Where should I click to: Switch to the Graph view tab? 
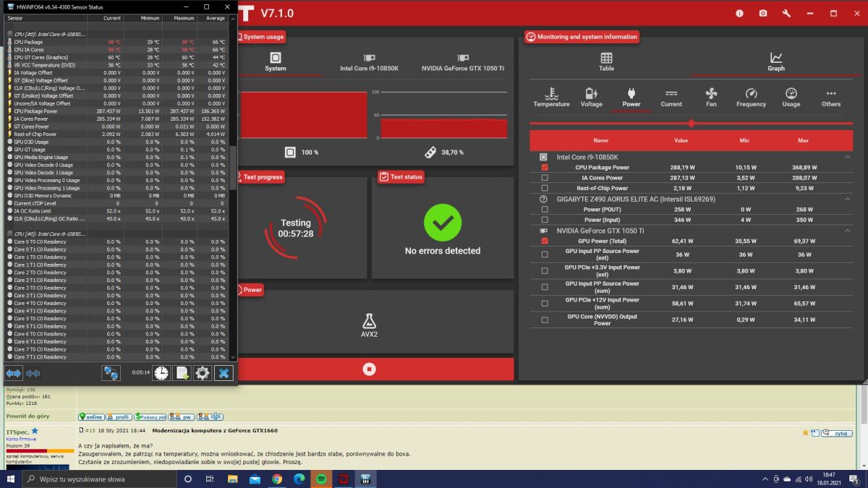coord(776,62)
